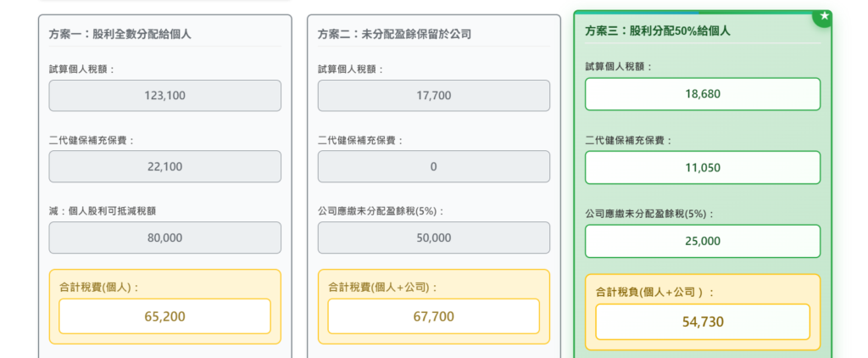Click plan two personal tax field 17,700
868x358 pixels.
[x=434, y=95]
